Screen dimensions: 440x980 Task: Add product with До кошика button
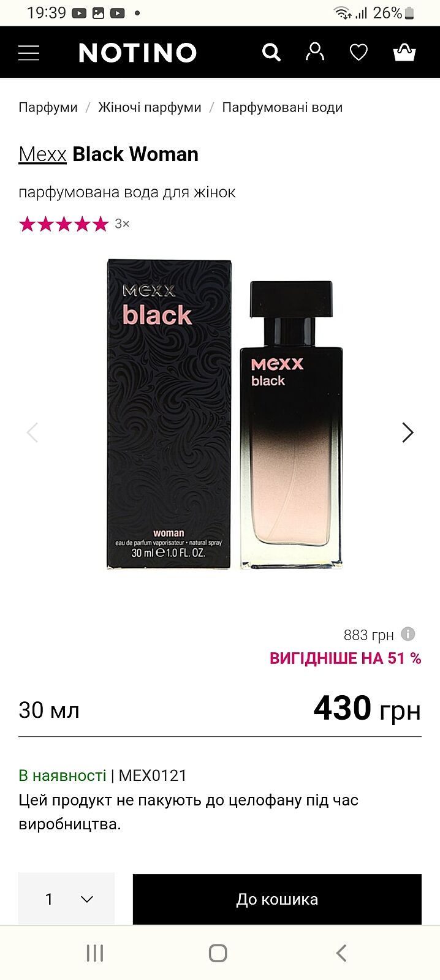click(x=277, y=899)
